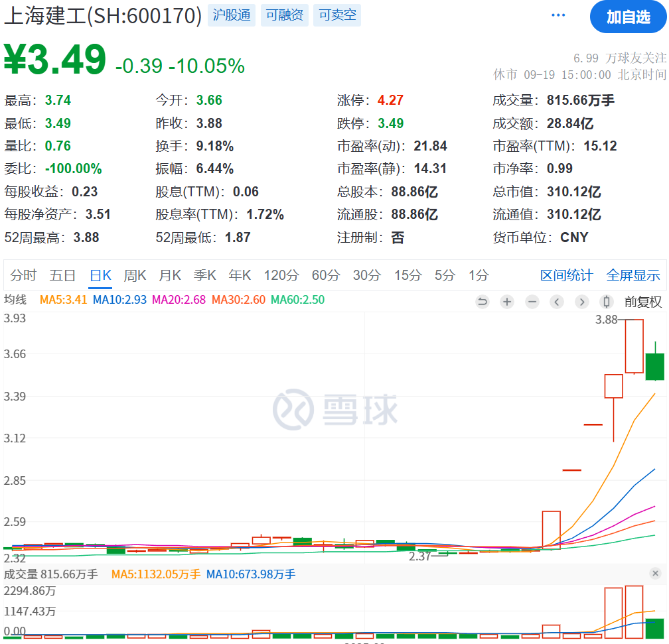Open the 前复权 adjustment dropdown
Screen dimensions: 669x644
click(643, 302)
